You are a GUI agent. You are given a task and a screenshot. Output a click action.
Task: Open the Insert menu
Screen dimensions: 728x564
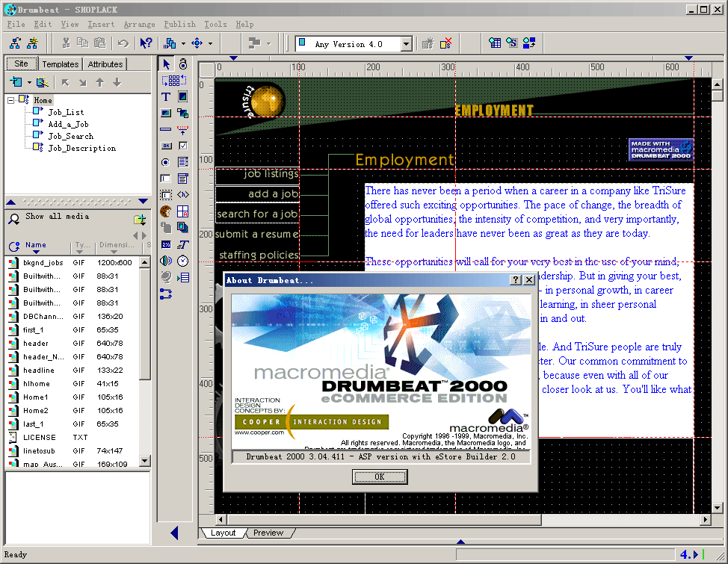[101, 25]
